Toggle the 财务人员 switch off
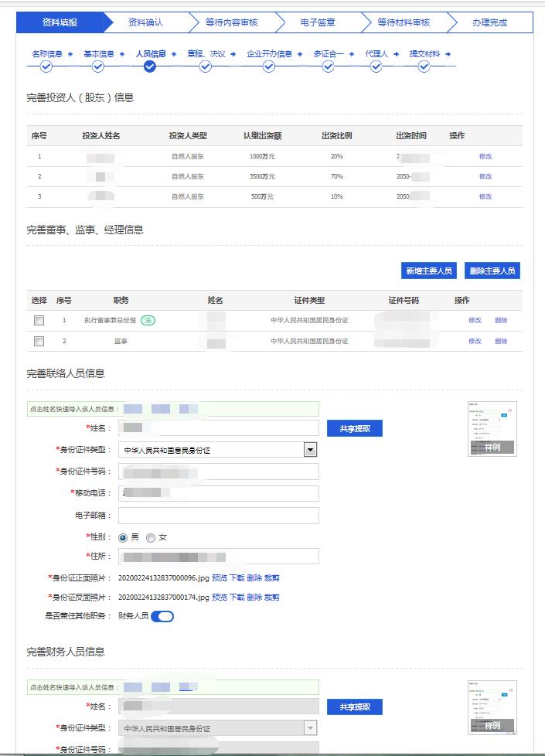This screenshot has width=545, height=756. point(162,616)
